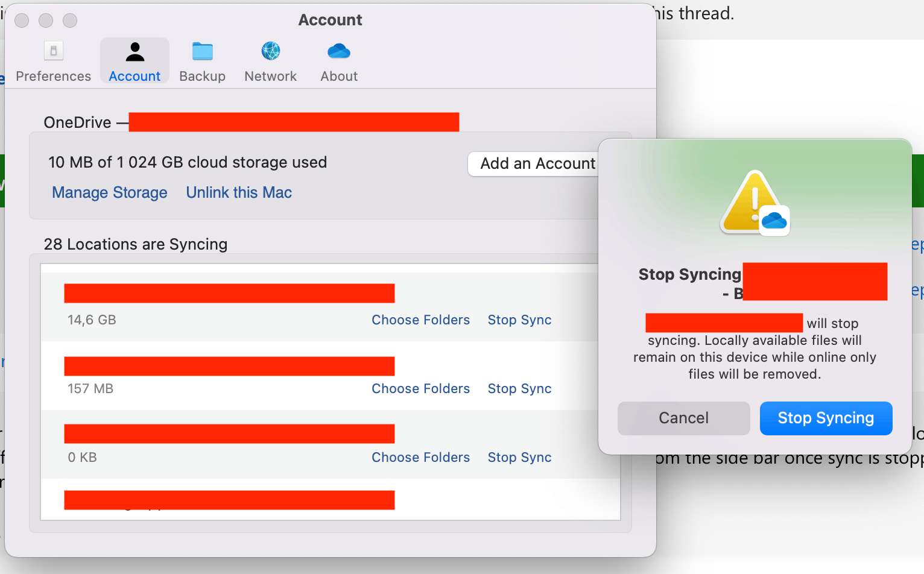Click '28 Locations are Syncing' heading

[136, 244]
